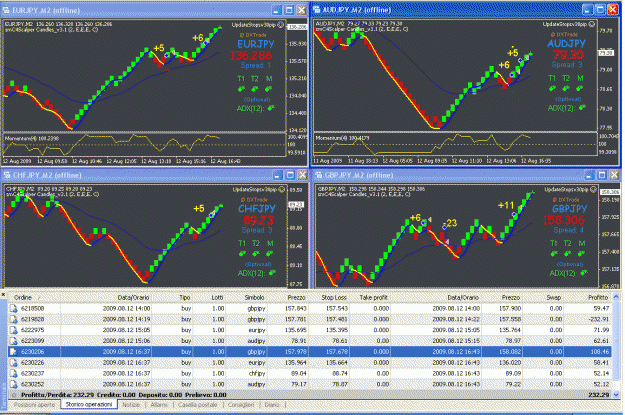Viewport: 625px width, 415px height.
Task: Click the order icon for the audjpy 15:06 trade
Action: tap(14, 340)
